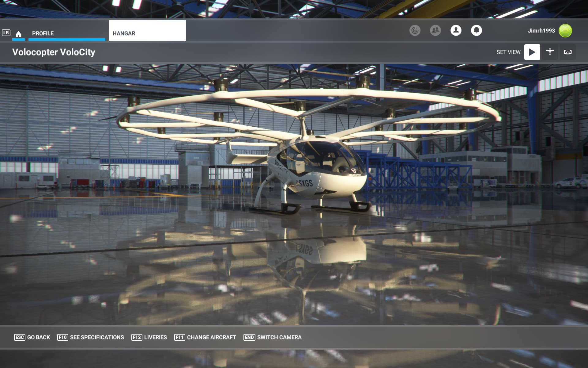Switch to cockpit yoke view icon
This screenshot has height=368, width=588.
pos(567,52)
